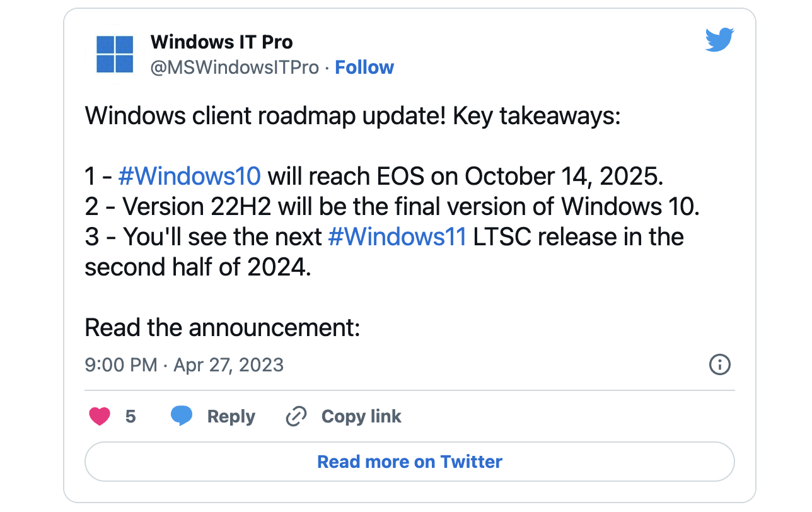This screenshot has height=512, width=812.
Task: Click the Twitter bird logo
Action: 719,39
